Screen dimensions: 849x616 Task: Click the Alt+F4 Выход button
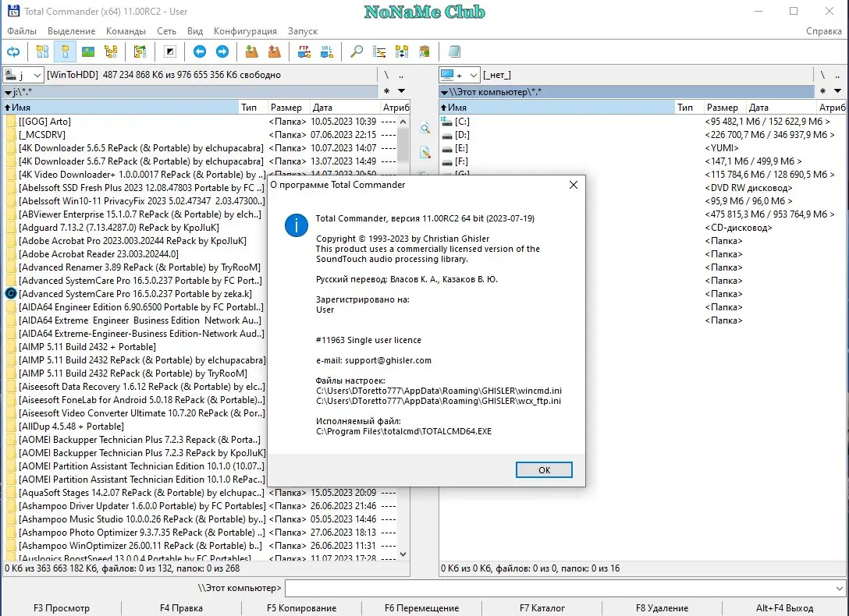784,608
